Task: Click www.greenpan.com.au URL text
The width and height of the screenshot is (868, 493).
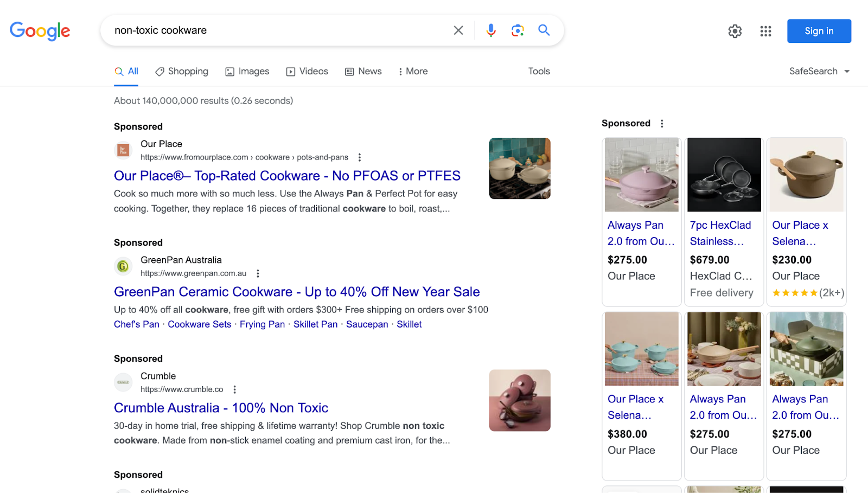Action: (x=194, y=273)
